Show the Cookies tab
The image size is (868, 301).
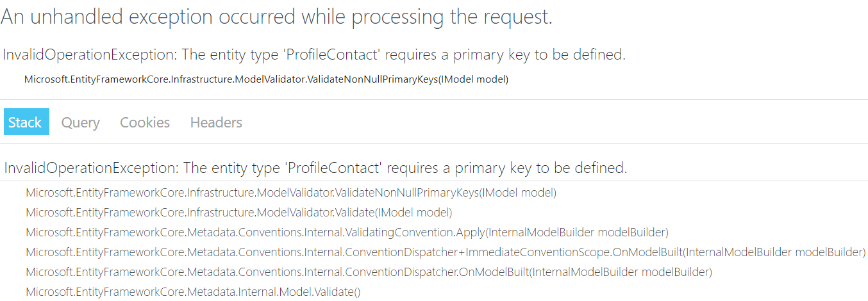[x=145, y=122]
